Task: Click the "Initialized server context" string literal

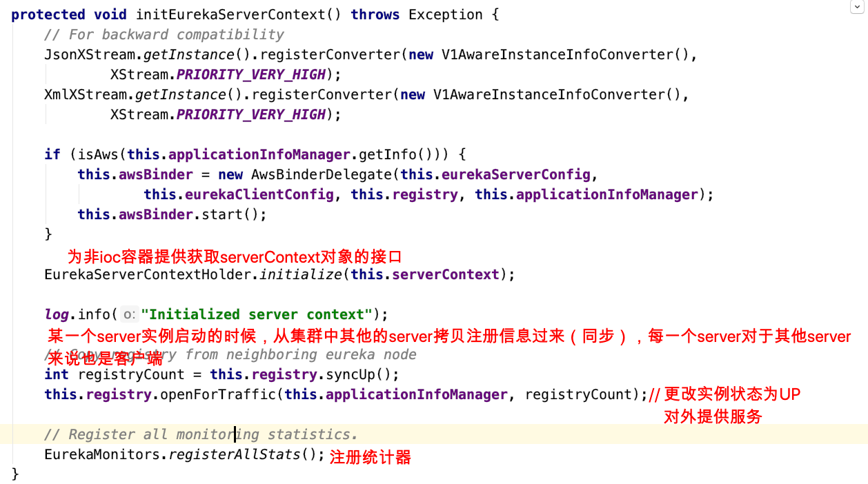Action: pyautogui.click(x=257, y=314)
